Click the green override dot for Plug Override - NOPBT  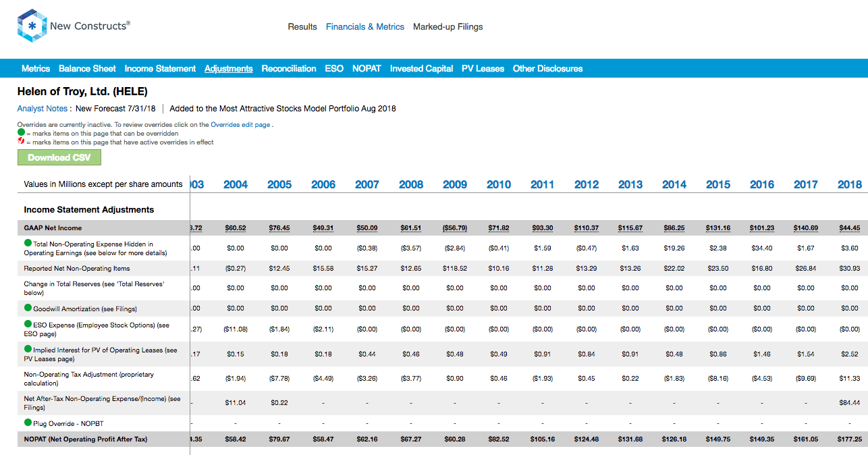pyautogui.click(x=28, y=423)
